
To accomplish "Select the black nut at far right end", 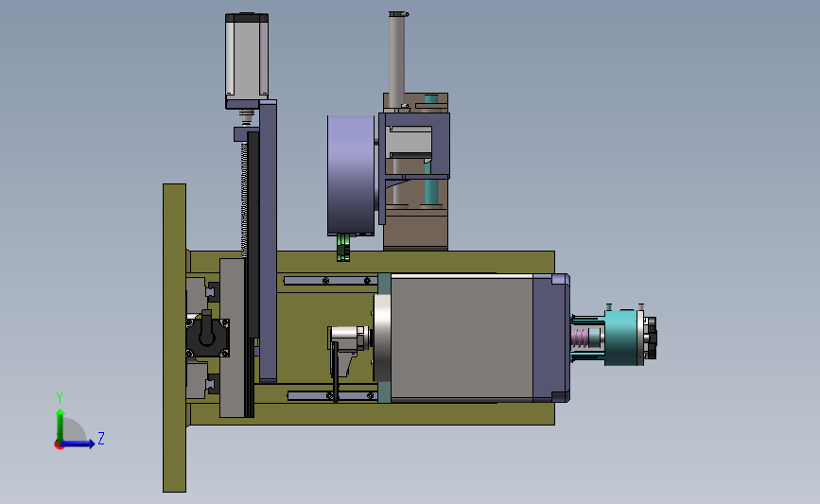I will [651, 338].
